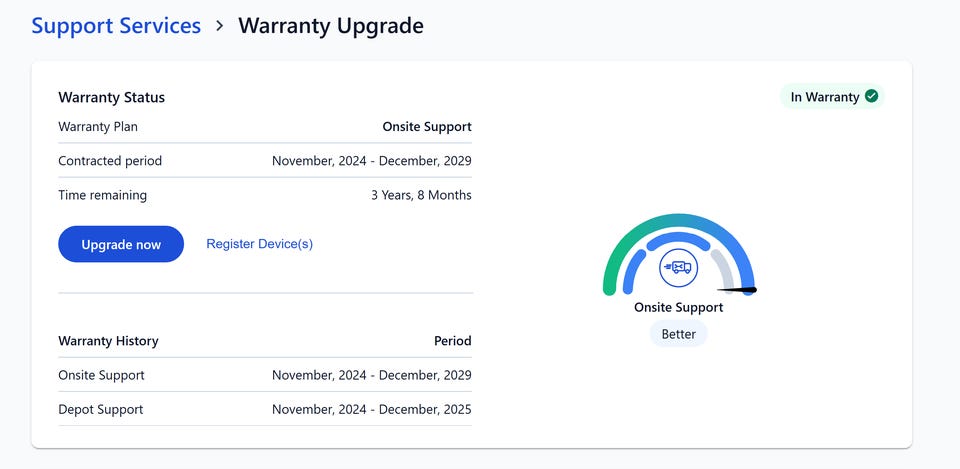Viewport: 960px width, 469px height.
Task: Open the Register Device(s) link
Action: pyautogui.click(x=259, y=244)
